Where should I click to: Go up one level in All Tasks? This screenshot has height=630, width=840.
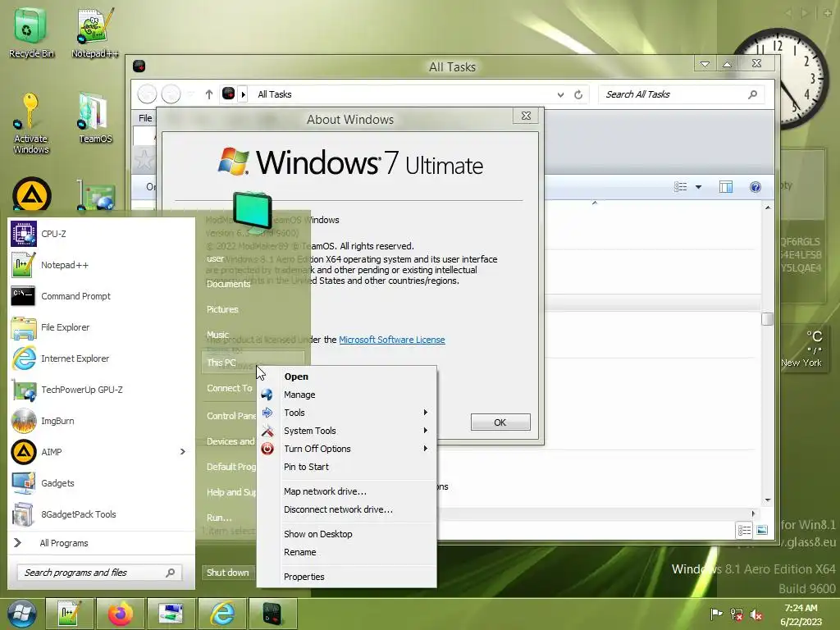209,94
